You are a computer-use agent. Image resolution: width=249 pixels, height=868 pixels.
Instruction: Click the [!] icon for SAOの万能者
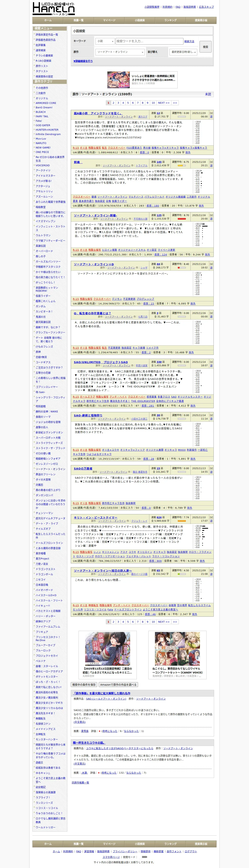pyautogui.click(x=211, y=468)
